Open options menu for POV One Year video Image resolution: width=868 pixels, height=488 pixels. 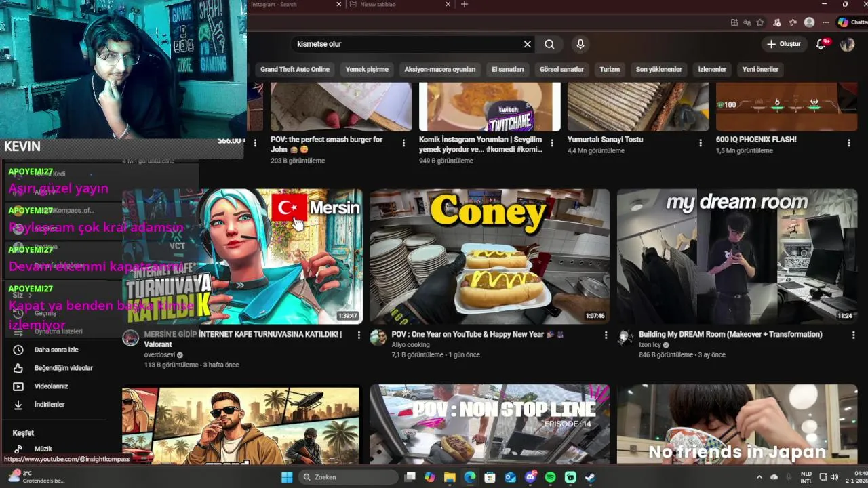pos(606,335)
